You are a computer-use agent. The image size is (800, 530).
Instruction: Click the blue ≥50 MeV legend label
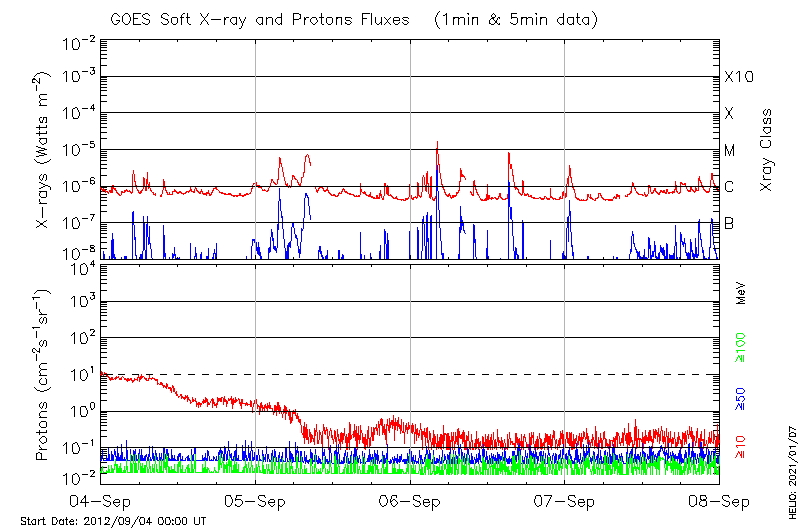tap(741, 400)
